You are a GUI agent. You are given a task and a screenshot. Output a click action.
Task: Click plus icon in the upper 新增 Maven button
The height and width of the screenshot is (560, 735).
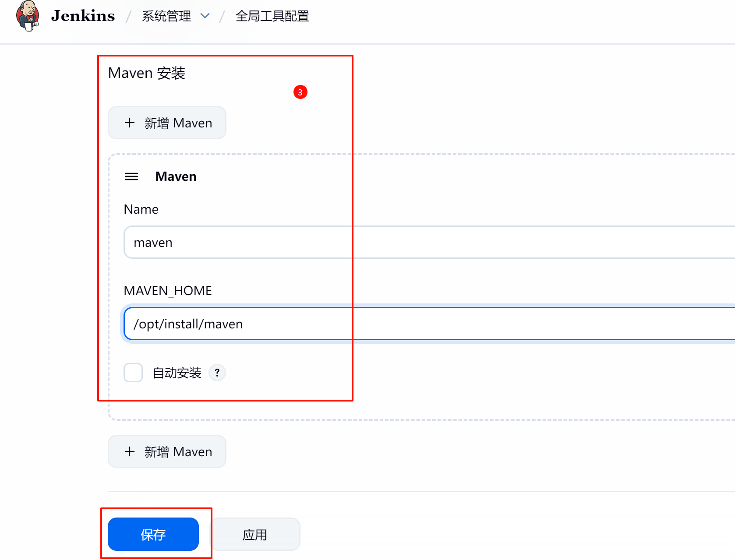[129, 123]
